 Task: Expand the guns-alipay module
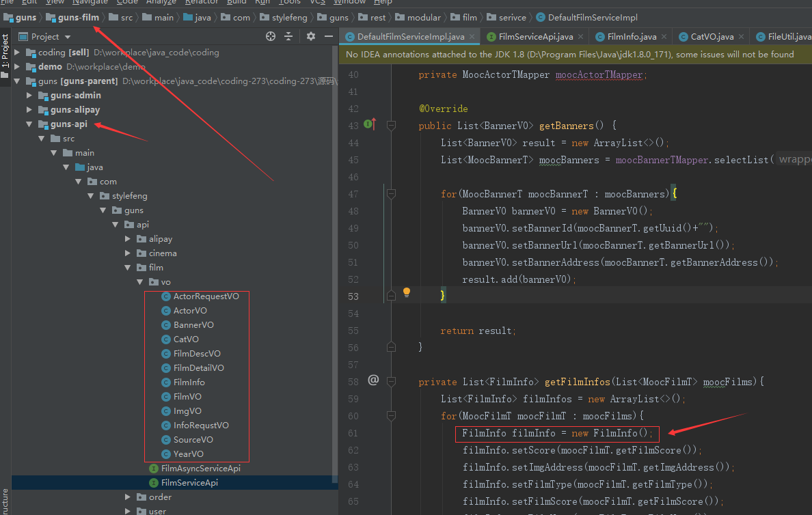point(29,110)
